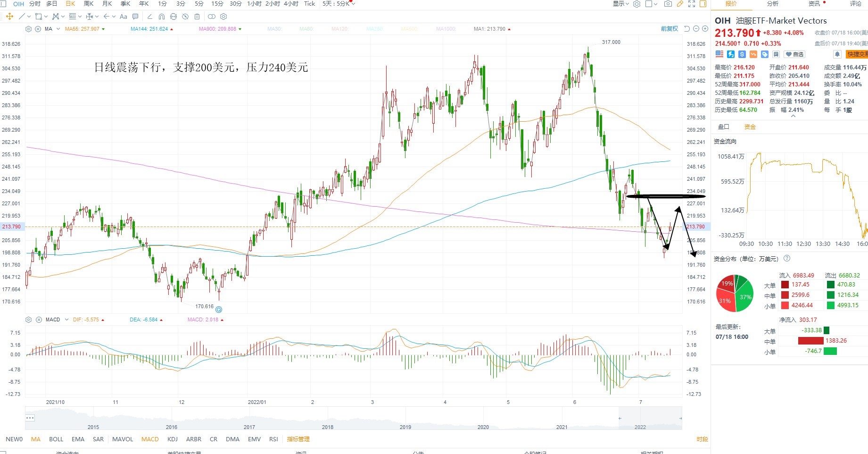Toggle the right sidebar panel icon

tap(703, 4)
